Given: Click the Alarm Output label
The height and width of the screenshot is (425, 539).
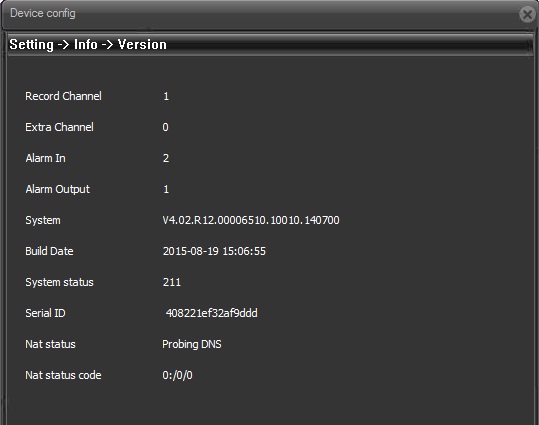Looking at the screenshot, I should tap(57, 189).
